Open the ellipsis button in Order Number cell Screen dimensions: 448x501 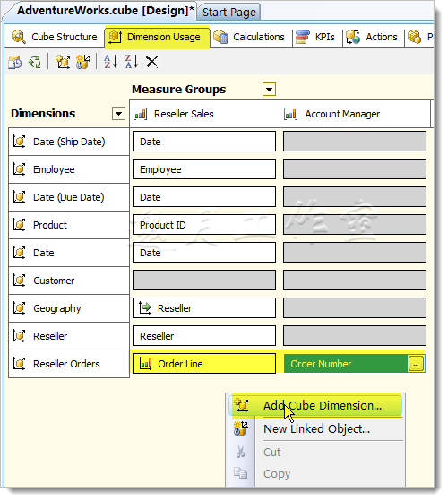(416, 364)
